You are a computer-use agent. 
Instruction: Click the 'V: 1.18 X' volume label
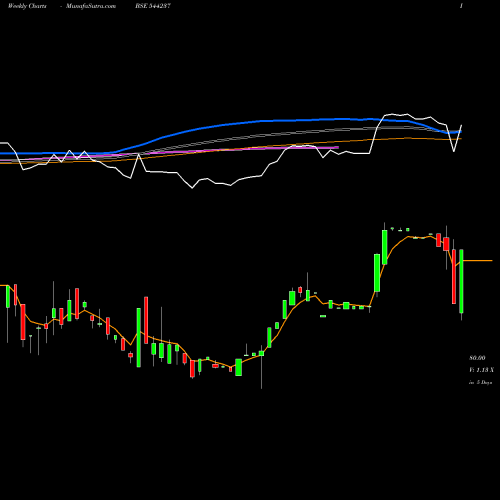(481, 370)
